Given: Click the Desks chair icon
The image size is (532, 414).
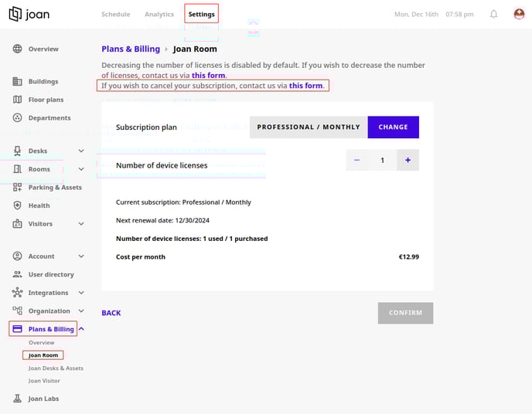Looking at the screenshot, I should (17, 151).
